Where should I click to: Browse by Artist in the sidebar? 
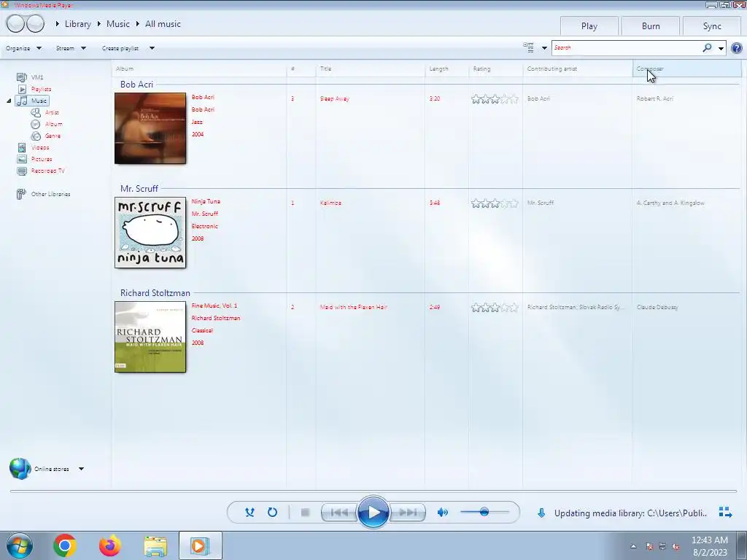pos(52,112)
